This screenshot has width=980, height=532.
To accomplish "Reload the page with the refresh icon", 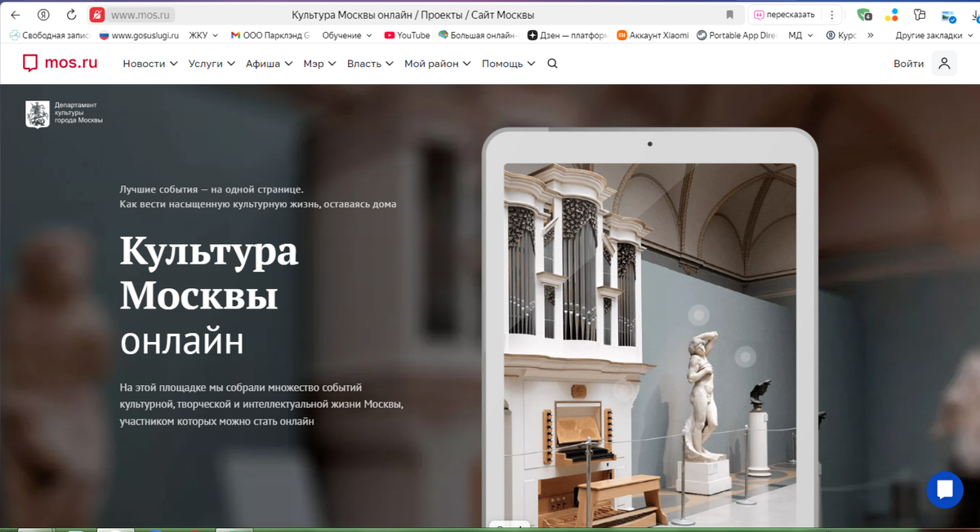I will pyautogui.click(x=71, y=15).
